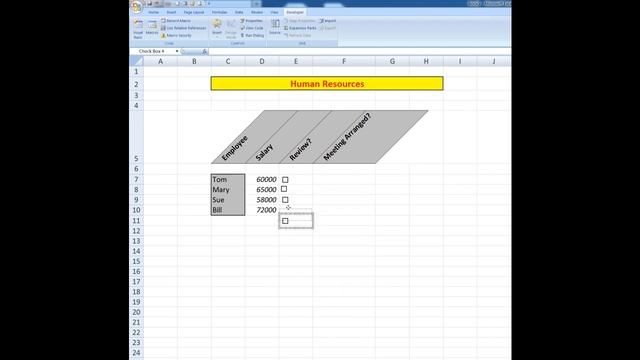Select the Human Resources title cell
This screenshot has width=640, height=360.
pyautogui.click(x=327, y=84)
